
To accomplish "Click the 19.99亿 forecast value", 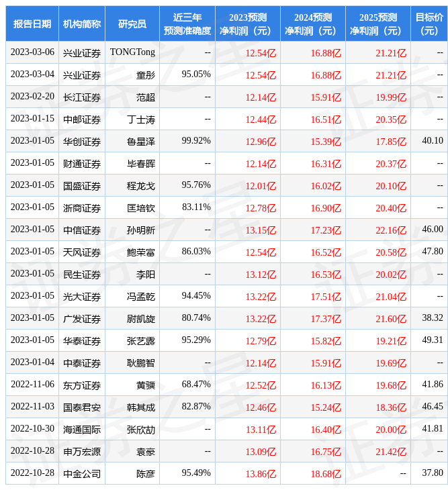I will (391, 97).
